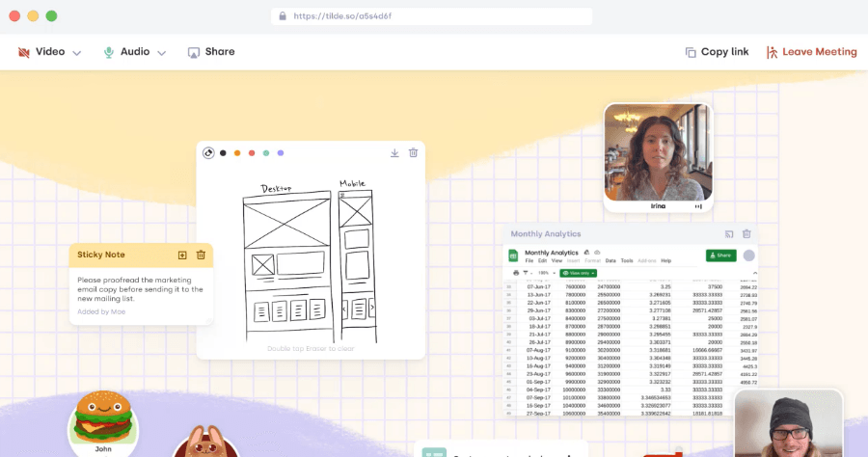Click the print icon in the spreadsheet toolbar
Image resolution: width=868 pixels, height=457 pixels.
pyautogui.click(x=516, y=273)
